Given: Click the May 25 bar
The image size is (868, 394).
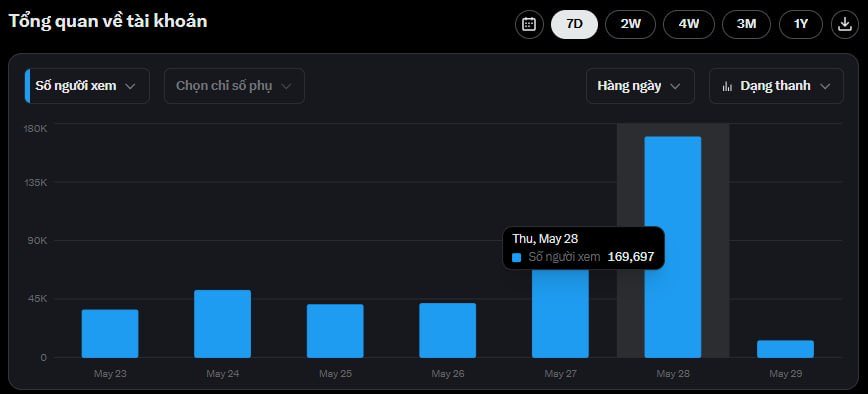Looking at the screenshot, I should click(x=335, y=331).
